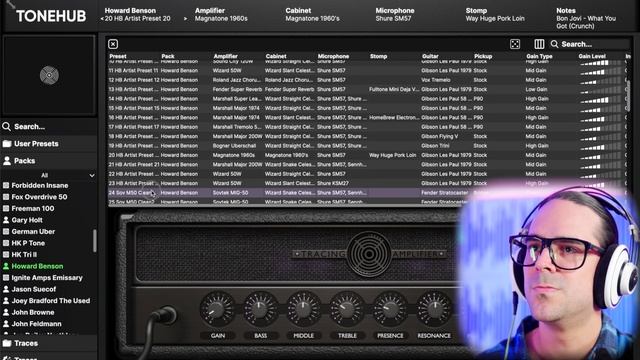
Task: Sort by the Microphone column header
Action: click(x=333, y=56)
